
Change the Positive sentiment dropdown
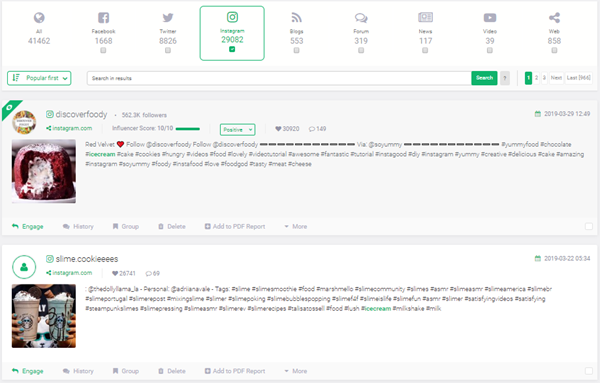click(238, 130)
